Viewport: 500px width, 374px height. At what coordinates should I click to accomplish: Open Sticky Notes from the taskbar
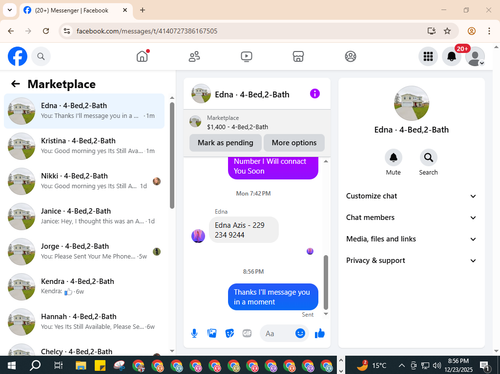(x=100, y=366)
